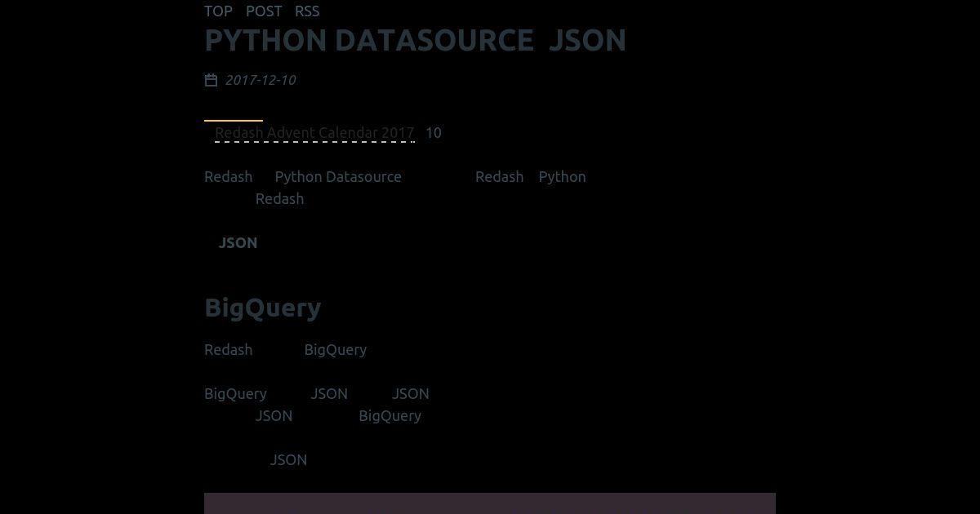
Task: Click the bold JSON text
Action: (x=238, y=243)
